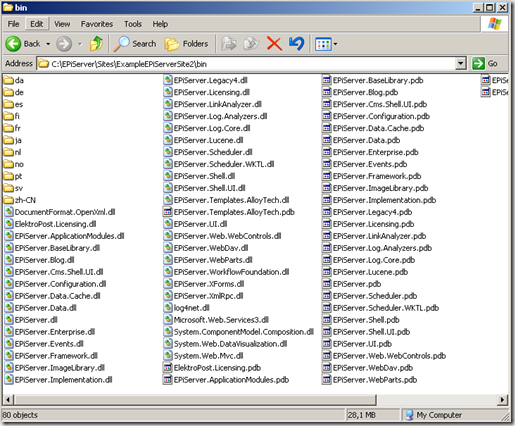
Task: Click the Move To toolbar icon
Action: 229,44
